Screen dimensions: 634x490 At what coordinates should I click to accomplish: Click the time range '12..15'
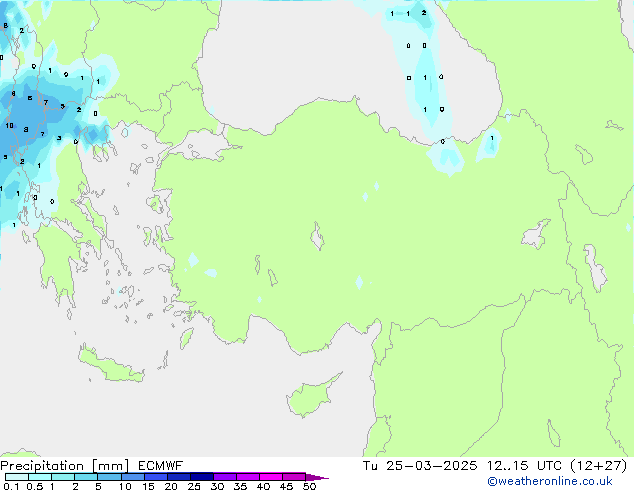click(507, 466)
